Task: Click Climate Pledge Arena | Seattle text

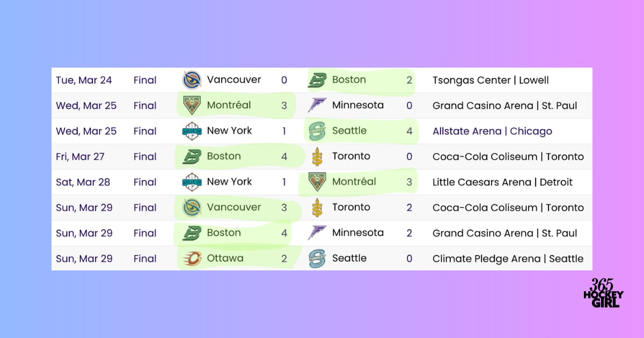Action: (x=508, y=259)
